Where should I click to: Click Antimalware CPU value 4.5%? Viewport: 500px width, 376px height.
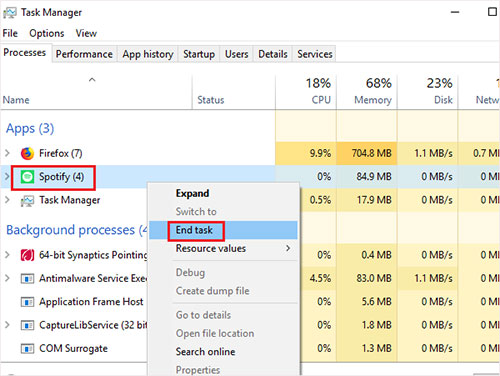pos(320,278)
